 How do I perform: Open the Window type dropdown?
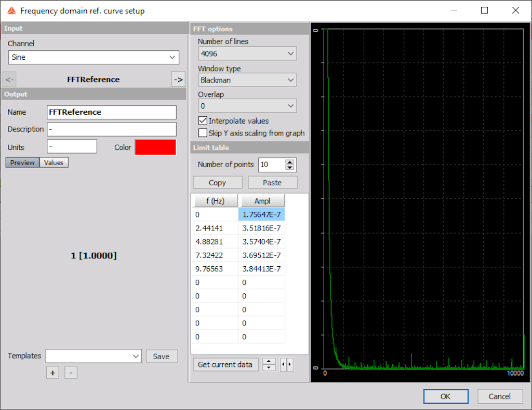tap(247, 80)
